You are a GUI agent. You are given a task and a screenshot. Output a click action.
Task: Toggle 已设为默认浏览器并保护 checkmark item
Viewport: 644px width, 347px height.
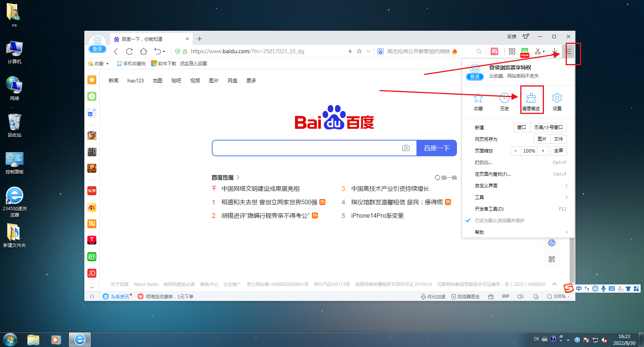pyautogui.click(x=518, y=220)
